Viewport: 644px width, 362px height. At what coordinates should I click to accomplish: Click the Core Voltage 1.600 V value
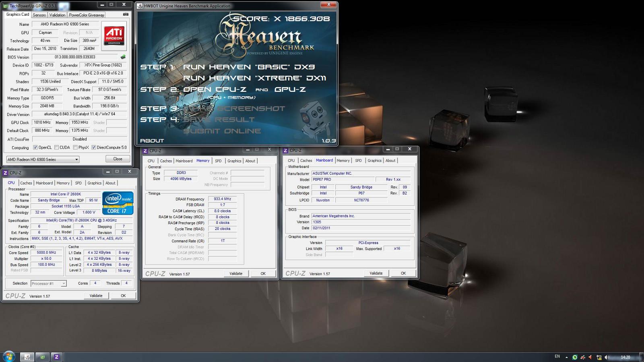[x=89, y=212]
